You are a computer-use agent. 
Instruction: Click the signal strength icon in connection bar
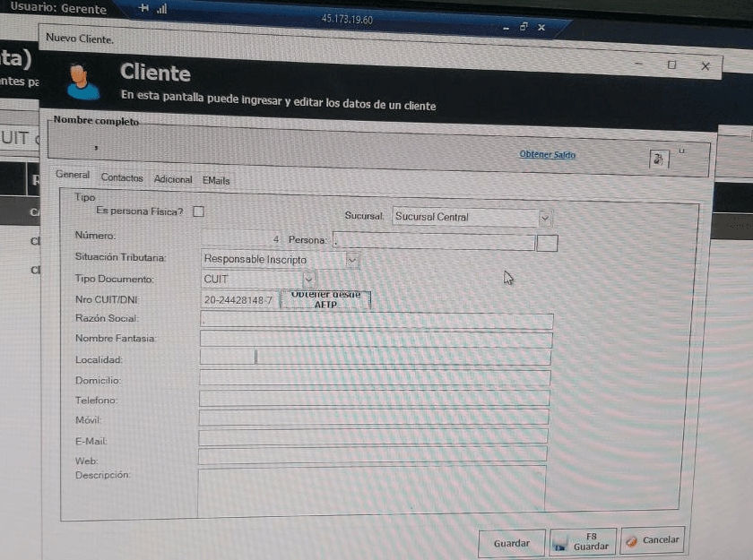click(x=162, y=9)
